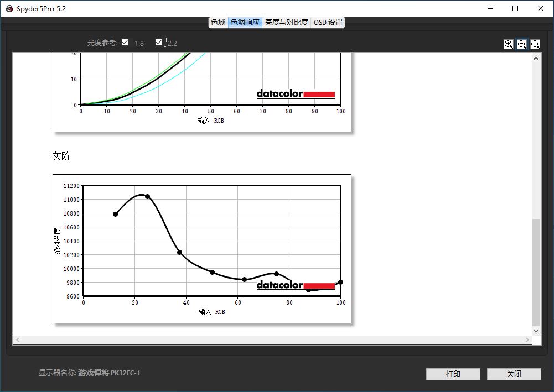Open the 亮度与对比度 tab

pos(286,23)
